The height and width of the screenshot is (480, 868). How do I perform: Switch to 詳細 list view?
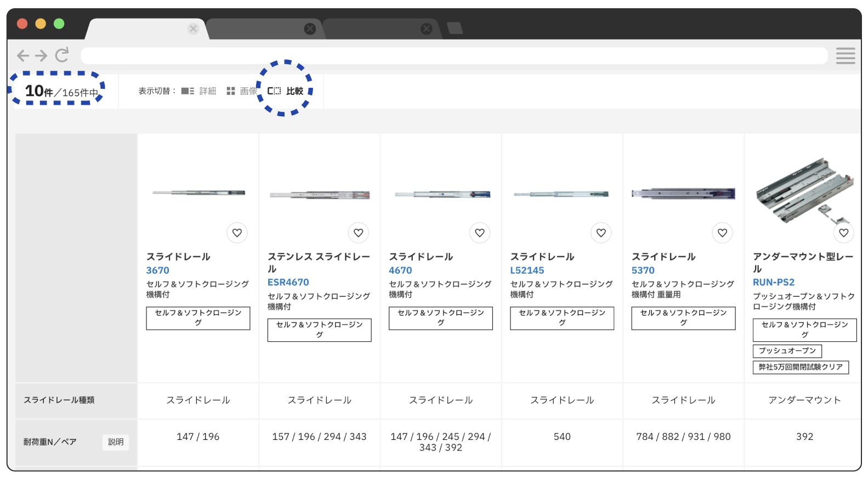coord(199,91)
